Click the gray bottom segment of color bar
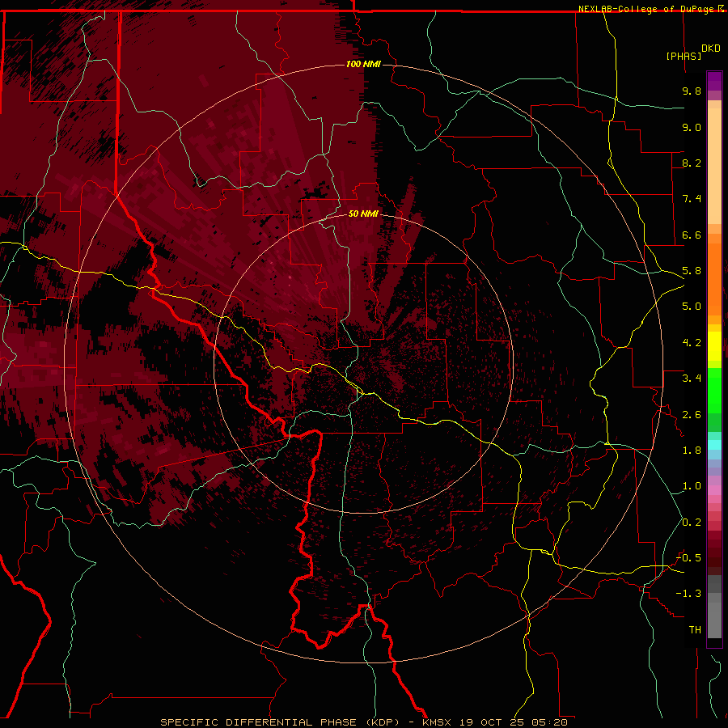The height and width of the screenshot is (728, 728). [714, 616]
